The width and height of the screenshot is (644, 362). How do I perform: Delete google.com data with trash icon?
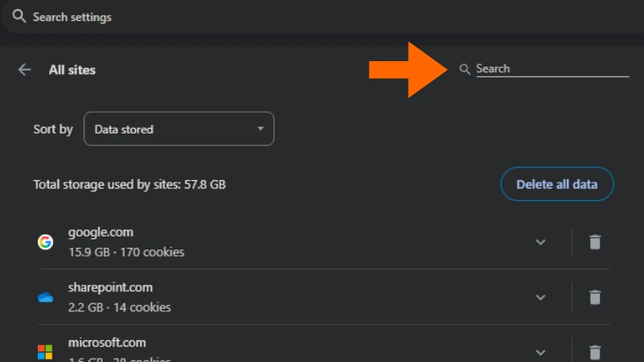coord(595,241)
